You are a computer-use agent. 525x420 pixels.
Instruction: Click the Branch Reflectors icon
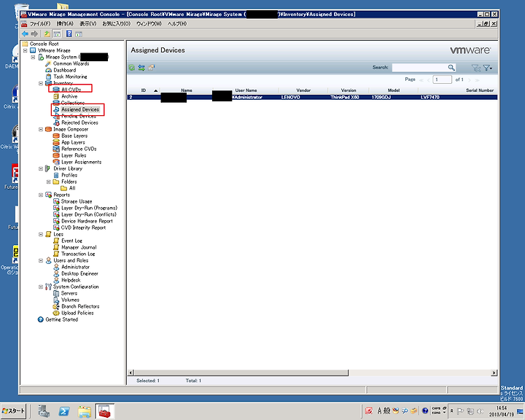56,306
